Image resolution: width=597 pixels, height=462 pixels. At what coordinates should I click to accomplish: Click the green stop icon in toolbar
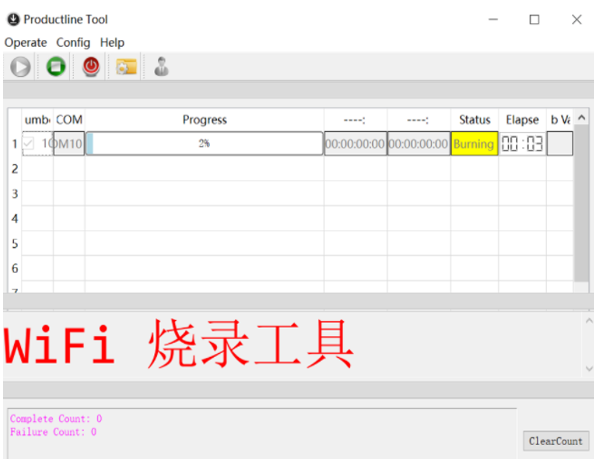click(x=56, y=67)
